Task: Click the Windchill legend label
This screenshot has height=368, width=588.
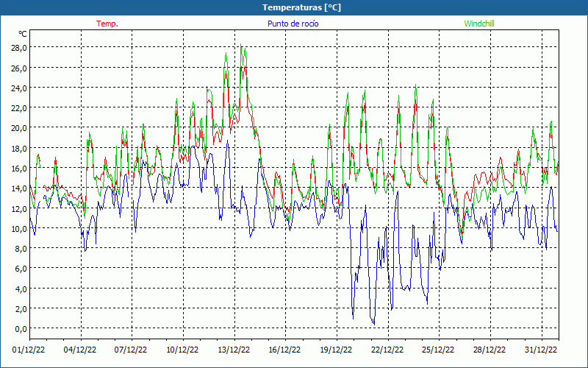Action: pos(479,24)
